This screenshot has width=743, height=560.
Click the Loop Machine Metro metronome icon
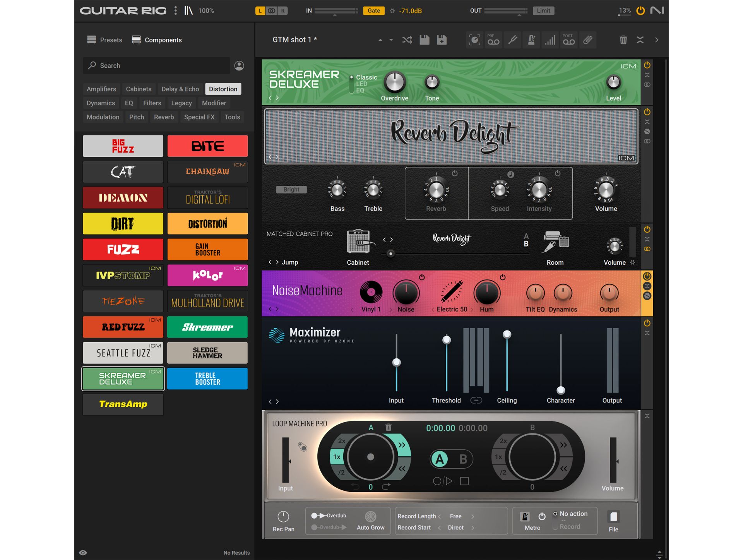point(525,516)
